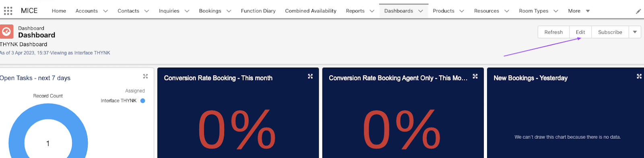Screen dimensions: 644x158
Task: Click the Conversion Rate Booking - This month title
Action: 218,78
